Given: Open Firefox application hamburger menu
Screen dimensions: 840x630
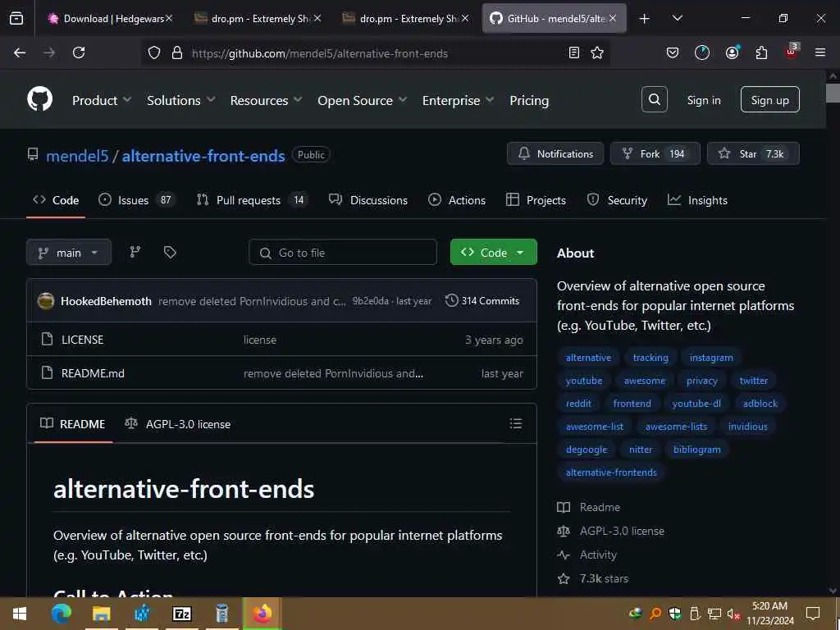Looking at the screenshot, I should point(819,52).
